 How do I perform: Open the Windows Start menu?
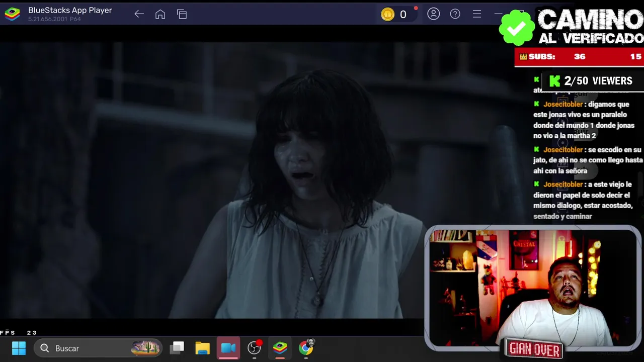[x=19, y=348]
